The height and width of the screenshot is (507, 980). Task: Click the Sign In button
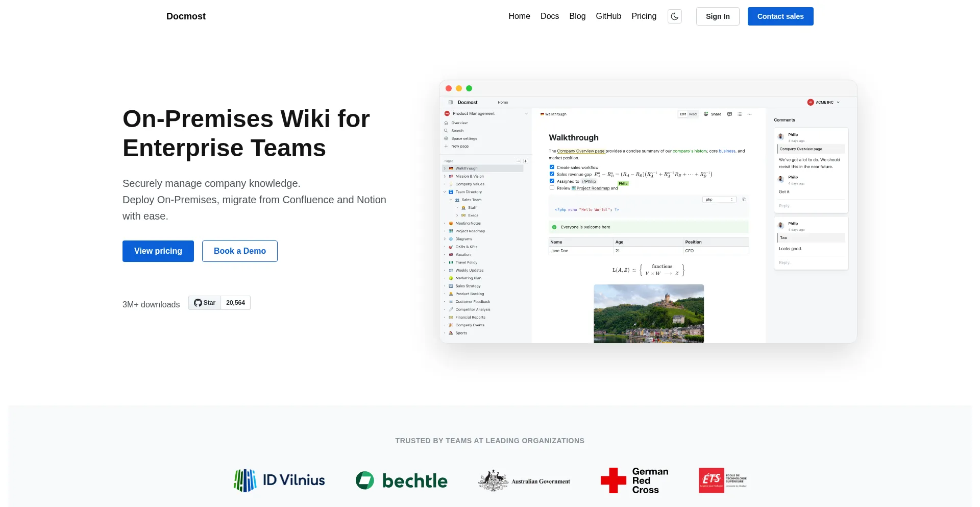(718, 16)
